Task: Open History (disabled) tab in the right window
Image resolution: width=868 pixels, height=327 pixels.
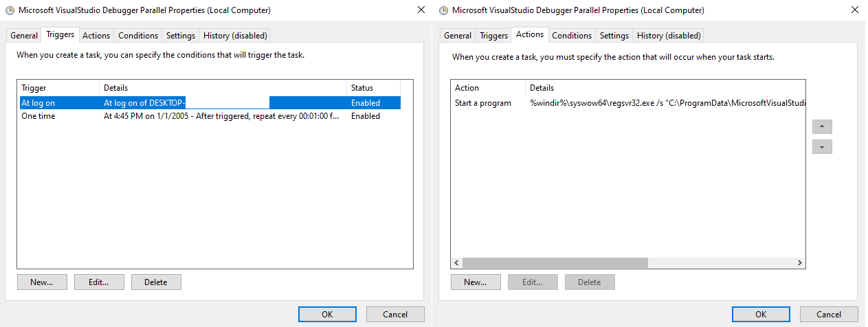Action: pyautogui.click(x=668, y=36)
